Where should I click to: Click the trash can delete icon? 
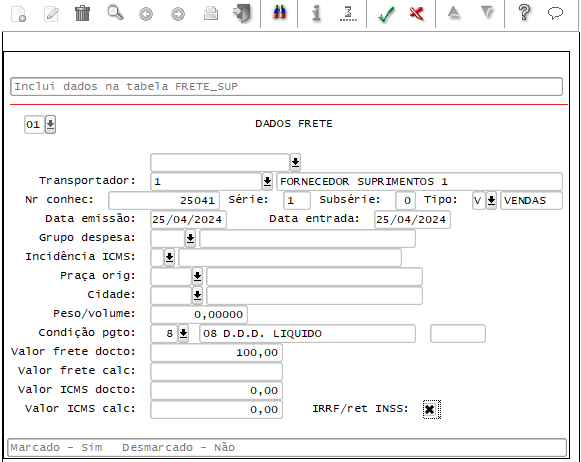pos(83,13)
